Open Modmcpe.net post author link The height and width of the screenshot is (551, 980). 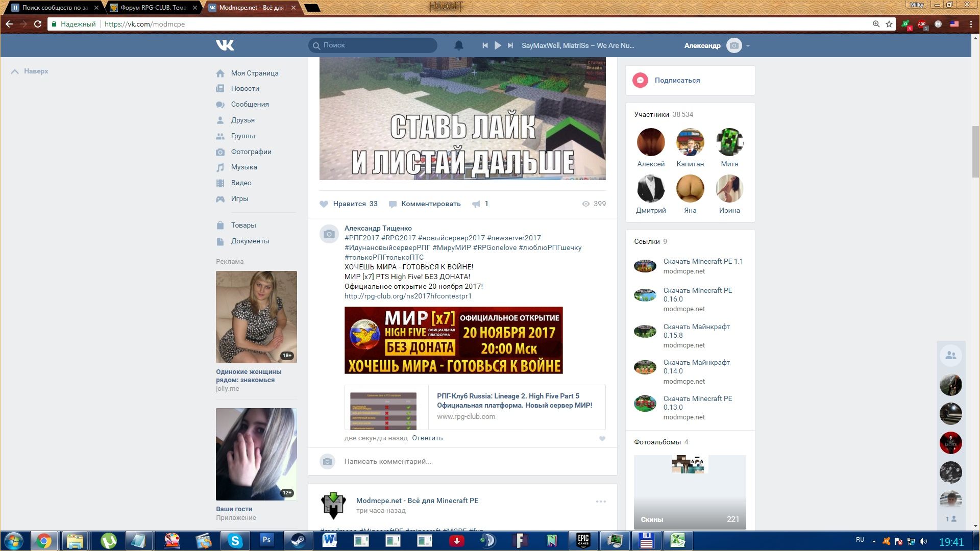(x=417, y=500)
